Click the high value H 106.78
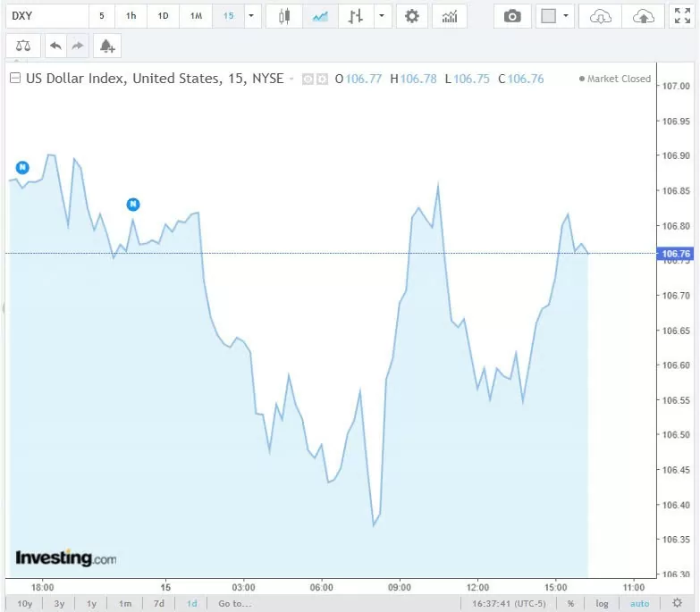The height and width of the screenshot is (612, 700). (x=413, y=79)
